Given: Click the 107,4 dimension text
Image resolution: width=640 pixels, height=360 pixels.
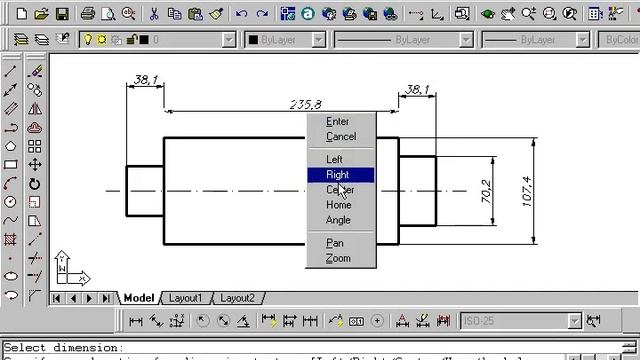Looking at the screenshot, I should [x=527, y=191].
